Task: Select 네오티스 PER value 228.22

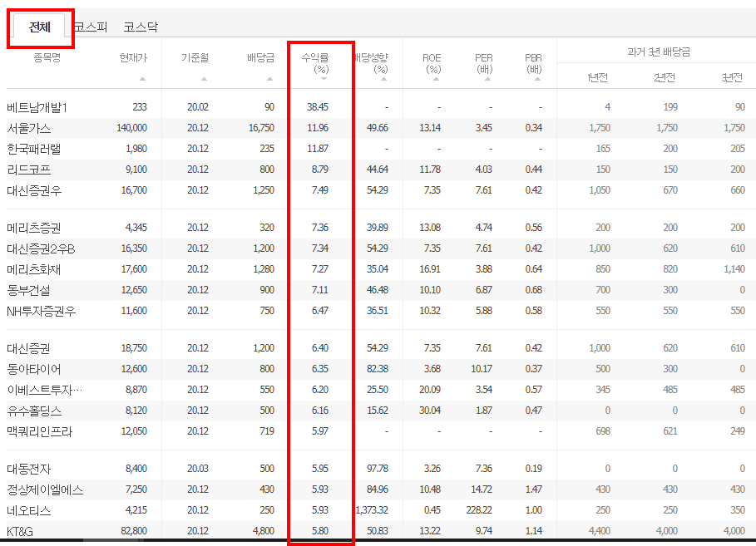Action: point(479,510)
